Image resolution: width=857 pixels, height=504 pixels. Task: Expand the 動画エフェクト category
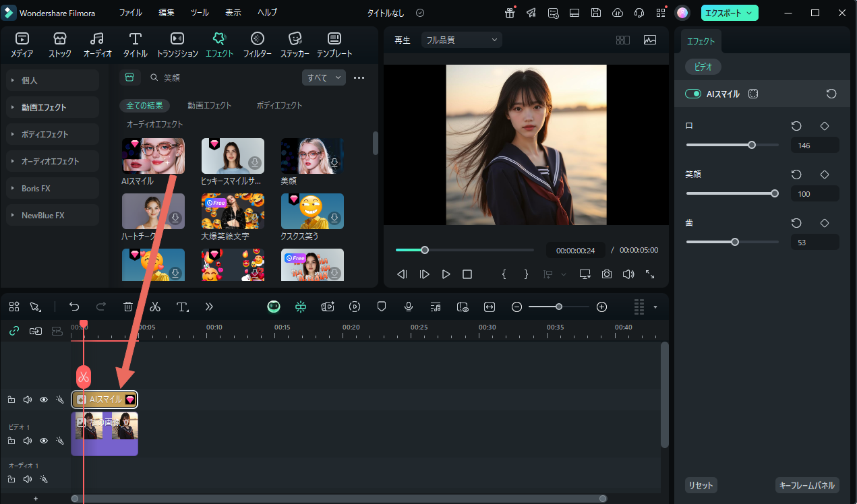52,107
